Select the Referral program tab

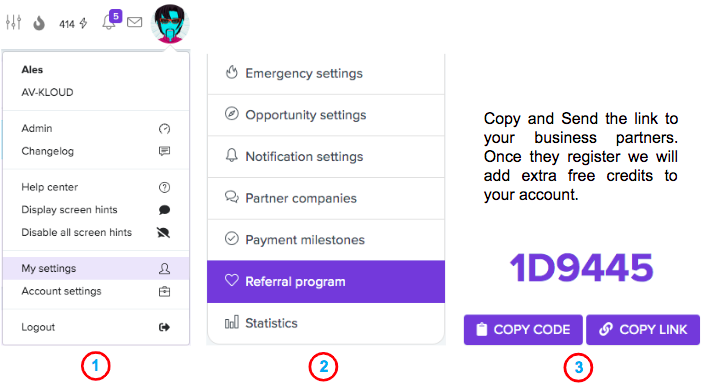[326, 282]
